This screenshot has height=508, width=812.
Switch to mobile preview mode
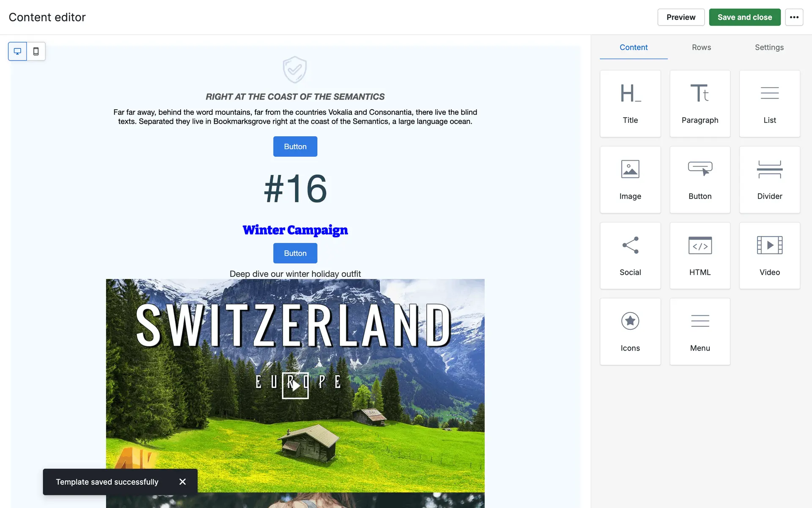(36, 51)
